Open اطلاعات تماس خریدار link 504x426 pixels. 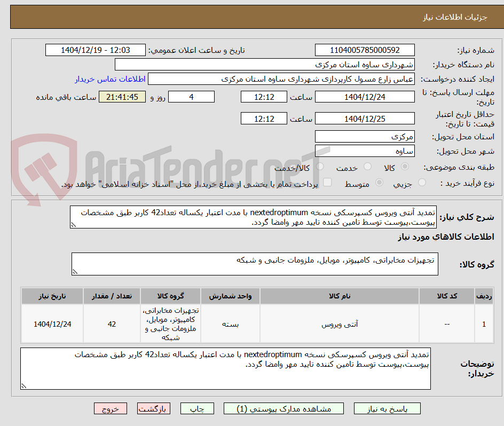click(110, 79)
